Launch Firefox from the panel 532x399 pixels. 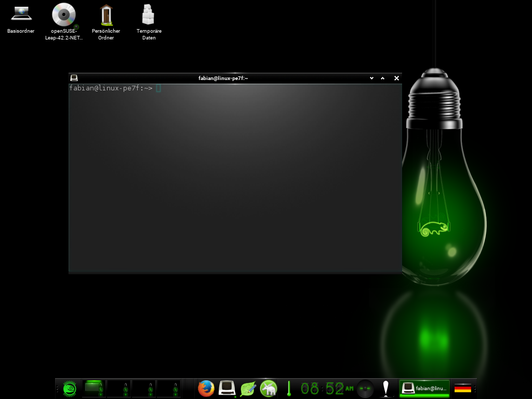click(206, 388)
